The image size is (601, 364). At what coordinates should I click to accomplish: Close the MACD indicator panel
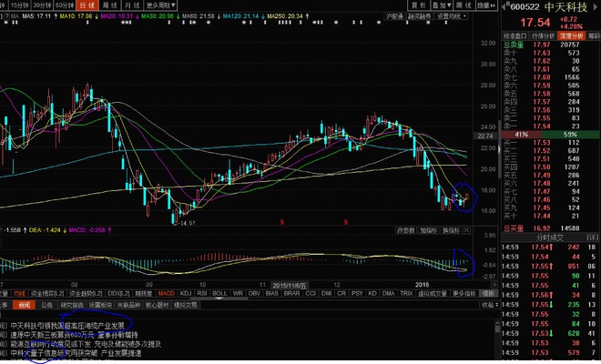click(466, 230)
